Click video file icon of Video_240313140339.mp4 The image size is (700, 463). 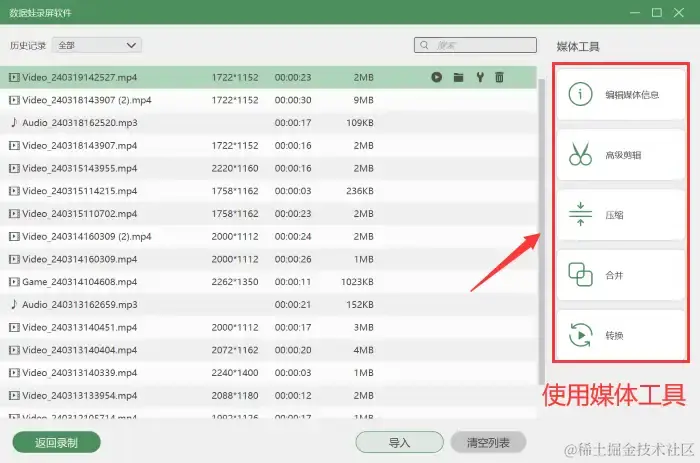coord(14,373)
